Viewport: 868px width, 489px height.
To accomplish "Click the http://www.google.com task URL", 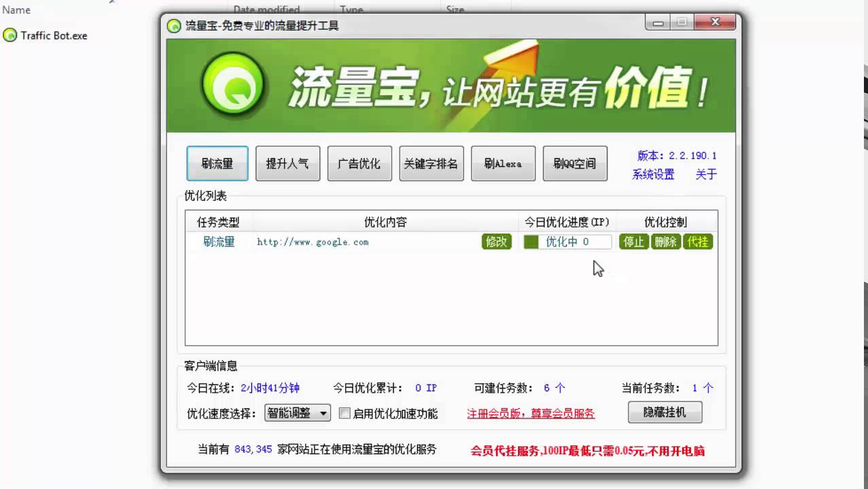I will [313, 242].
